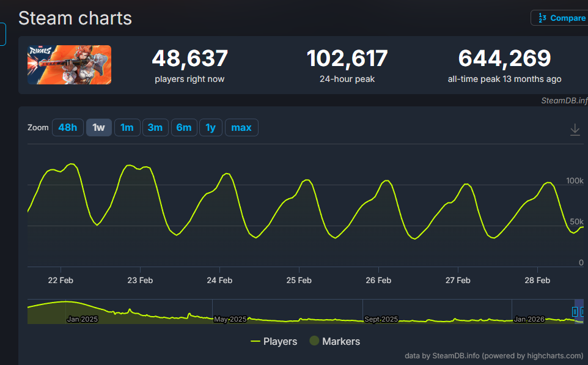Open the Compare button
The image size is (588, 365).
pos(559,18)
